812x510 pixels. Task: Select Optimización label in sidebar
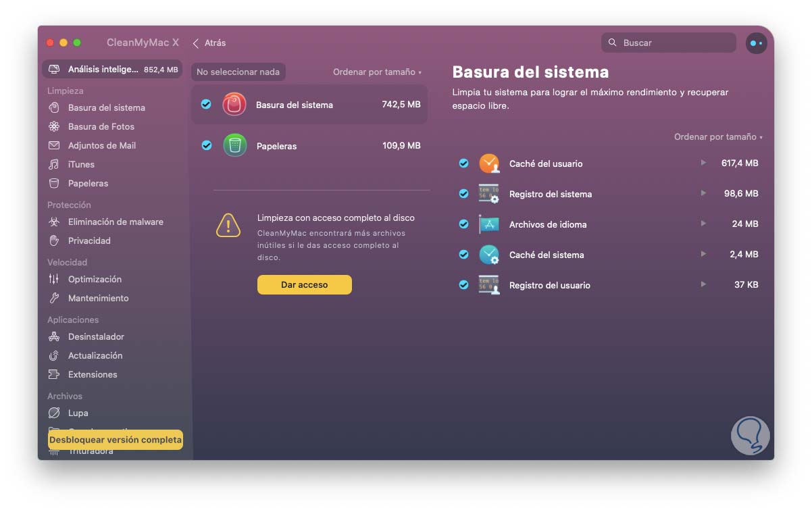coord(95,279)
